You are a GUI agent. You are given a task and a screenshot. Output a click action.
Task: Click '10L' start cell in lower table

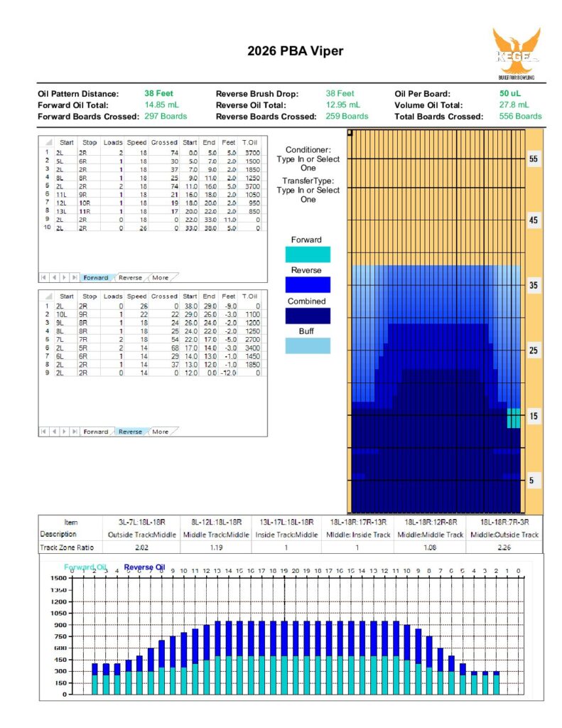coord(61,315)
